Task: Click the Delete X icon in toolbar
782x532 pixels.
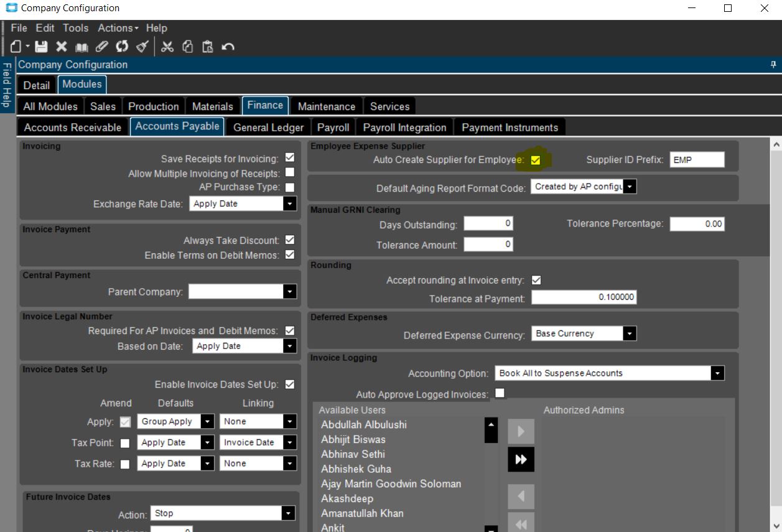Action: (61, 47)
